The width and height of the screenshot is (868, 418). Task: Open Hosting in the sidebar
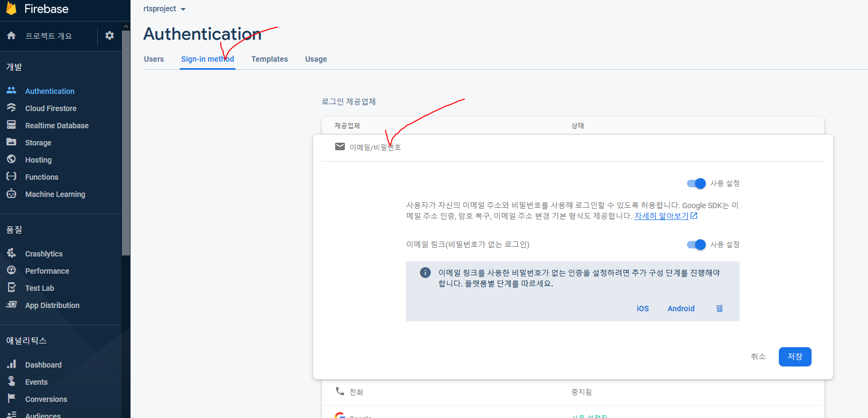[x=38, y=160]
